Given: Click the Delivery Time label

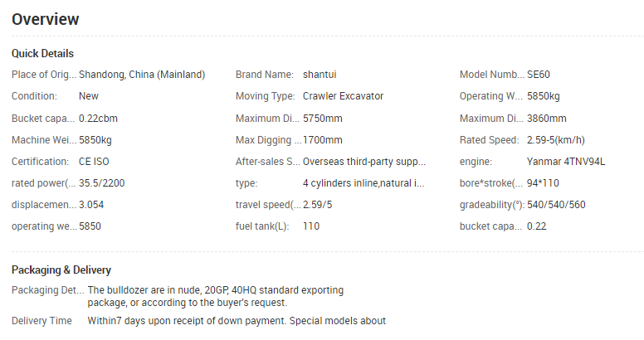Looking at the screenshot, I should click(x=41, y=321).
